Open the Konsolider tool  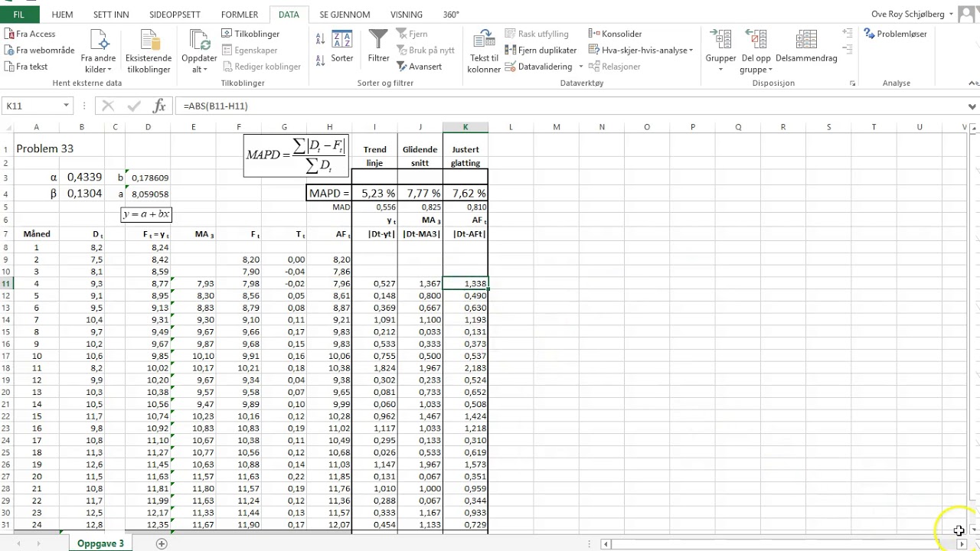615,34
